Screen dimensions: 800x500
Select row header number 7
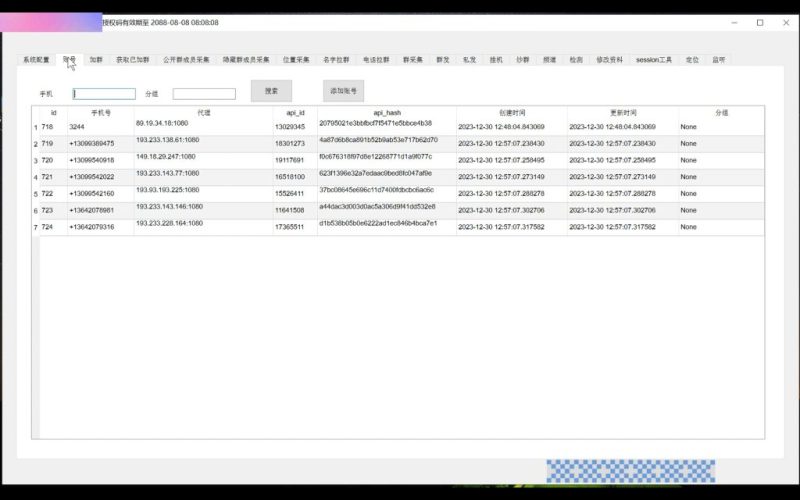[36, 227]
